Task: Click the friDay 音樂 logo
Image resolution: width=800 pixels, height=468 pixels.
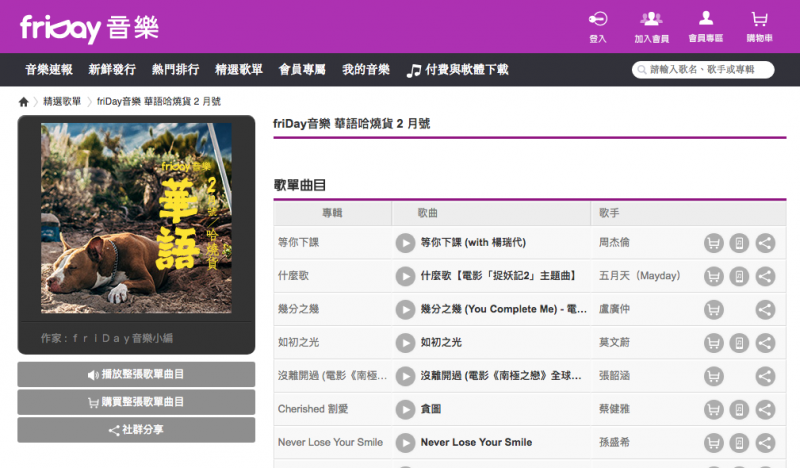Action: [89, 28]
